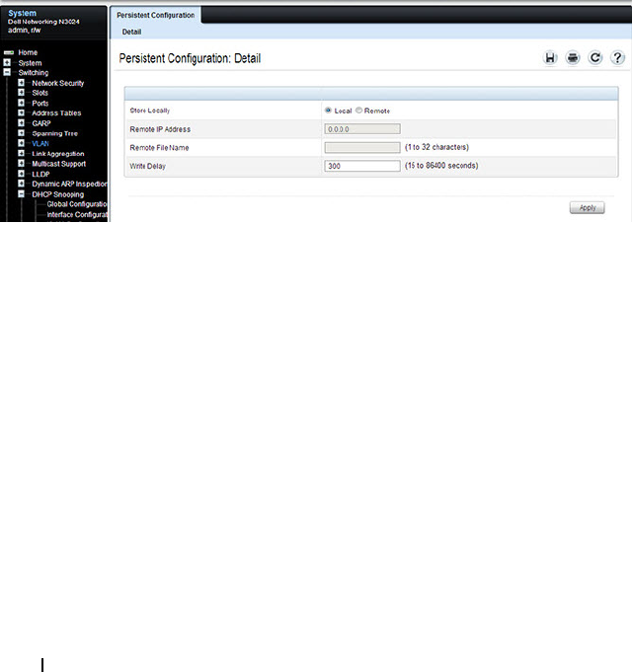
Task: Expand the System tree node
Action: point(7,62)
